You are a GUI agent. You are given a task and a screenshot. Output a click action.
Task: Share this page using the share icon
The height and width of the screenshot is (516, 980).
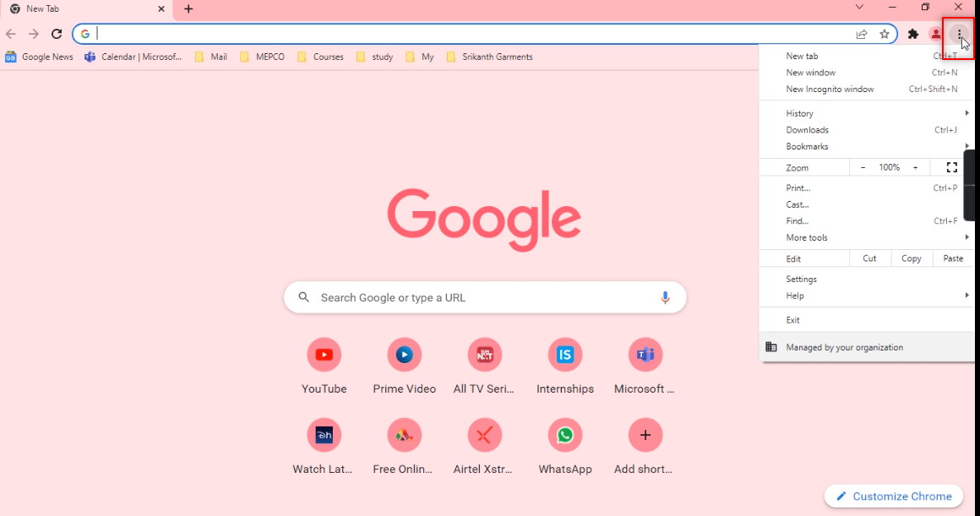(861, 35)
